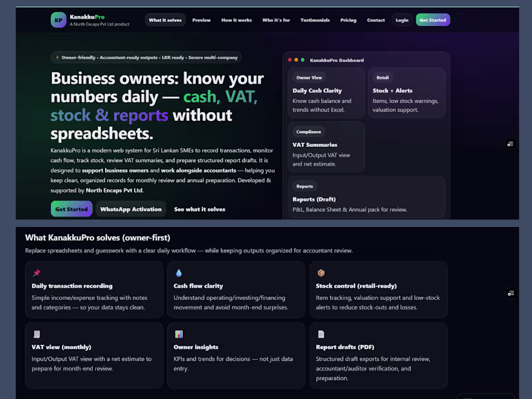This screenshot has height=399, width=532.
Task: Click the receipt icon on VAT view card
Action: [37, 334]
